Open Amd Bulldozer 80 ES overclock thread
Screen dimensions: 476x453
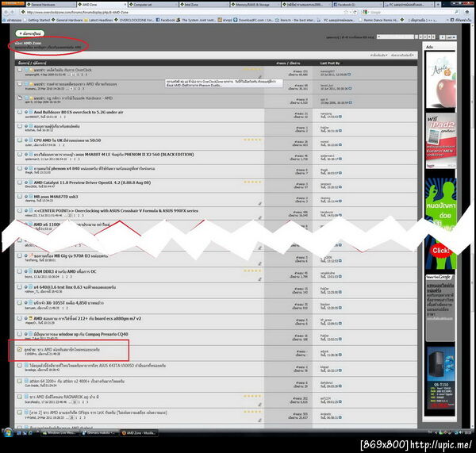click(x=79, y=112)
